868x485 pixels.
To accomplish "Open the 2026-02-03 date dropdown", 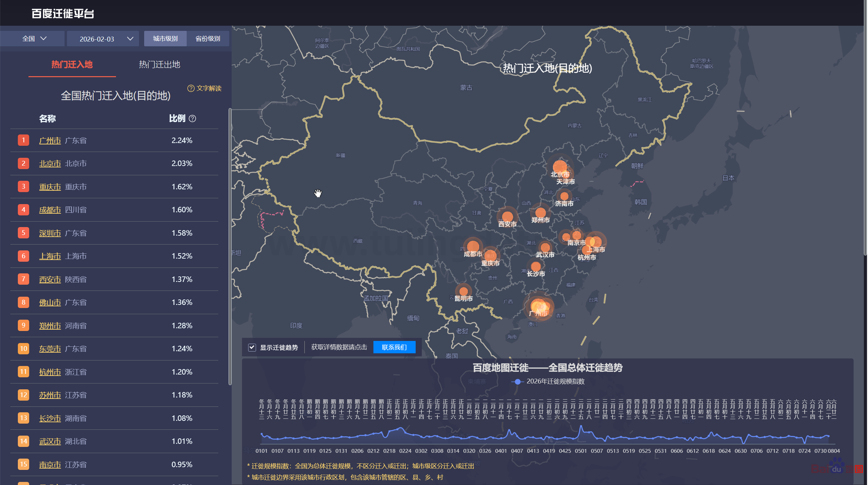I will coord(103,39).
